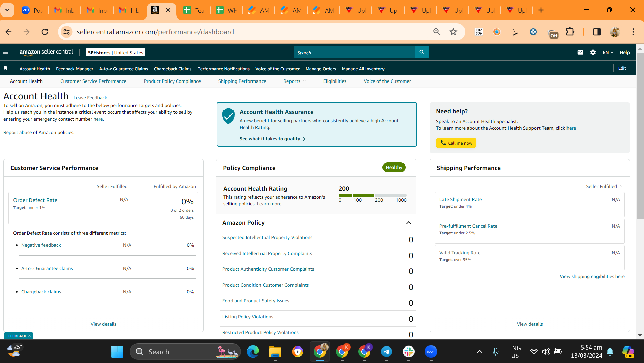
Task: Click the Windows taskbar search box
Action: (x=185, y=352)
